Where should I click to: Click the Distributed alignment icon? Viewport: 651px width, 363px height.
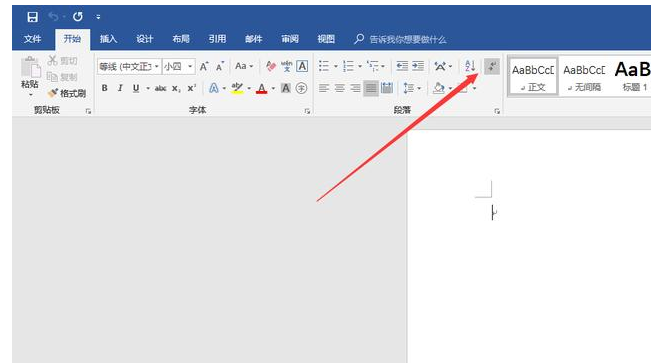point(387,88)
